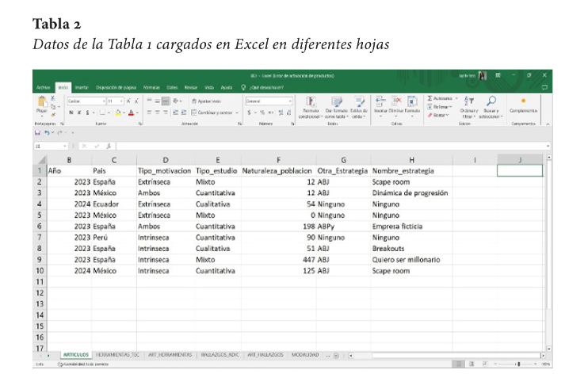Open Buscar y seleccionar
The height and width of the screenshot is (385, 588).
pyautogui.click(x=491, y=108)
